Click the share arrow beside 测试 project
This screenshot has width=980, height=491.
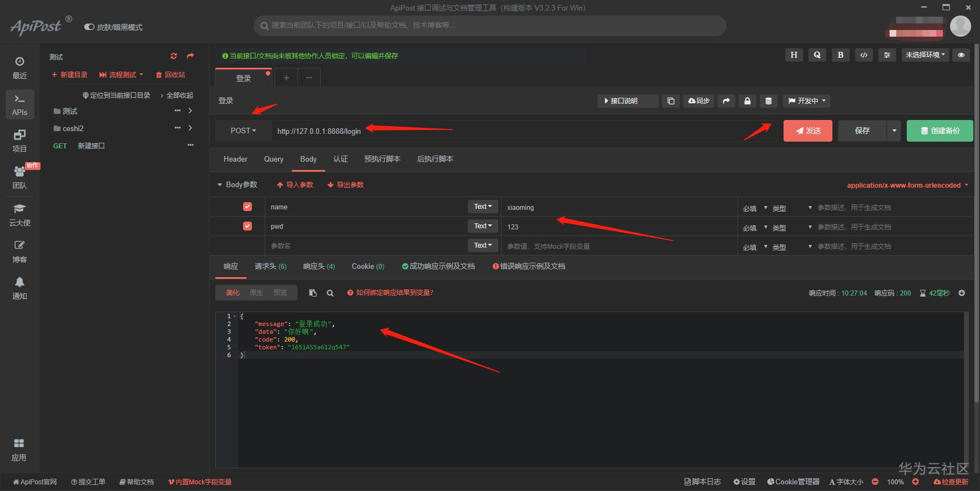coord(190,56)
